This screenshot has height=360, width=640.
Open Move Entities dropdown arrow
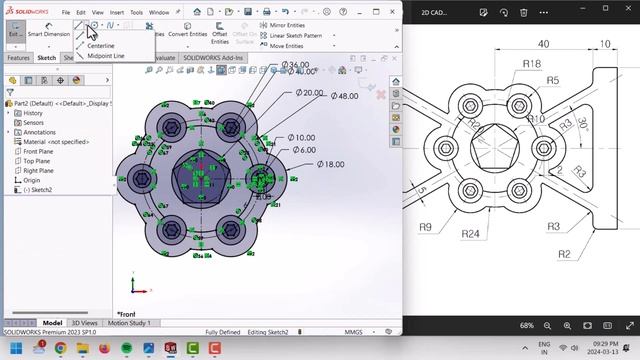point(334,46)
